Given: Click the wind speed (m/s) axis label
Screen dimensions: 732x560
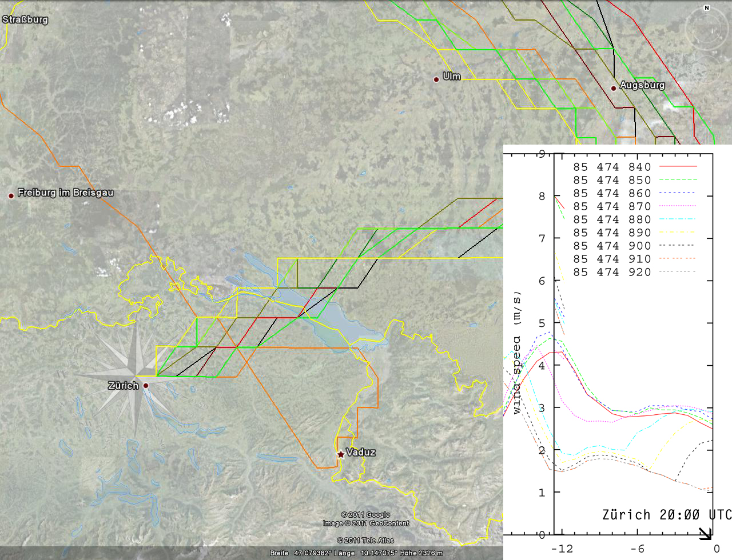Looking at the screenshot, I should (517, 353).
